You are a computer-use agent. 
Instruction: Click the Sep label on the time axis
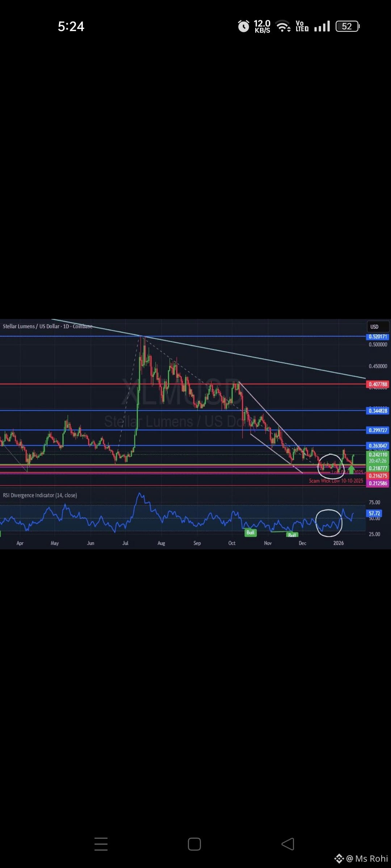197,543
